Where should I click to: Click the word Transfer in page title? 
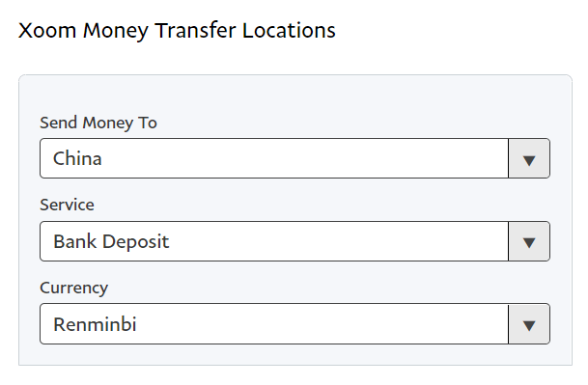pyautogui.click(x=195, y=30)
